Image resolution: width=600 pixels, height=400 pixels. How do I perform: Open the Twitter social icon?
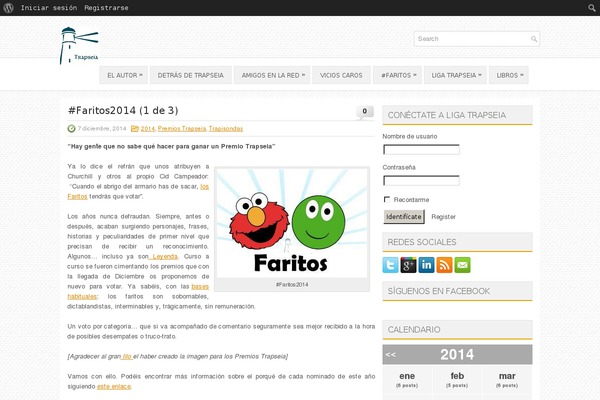tap(390, 265)
